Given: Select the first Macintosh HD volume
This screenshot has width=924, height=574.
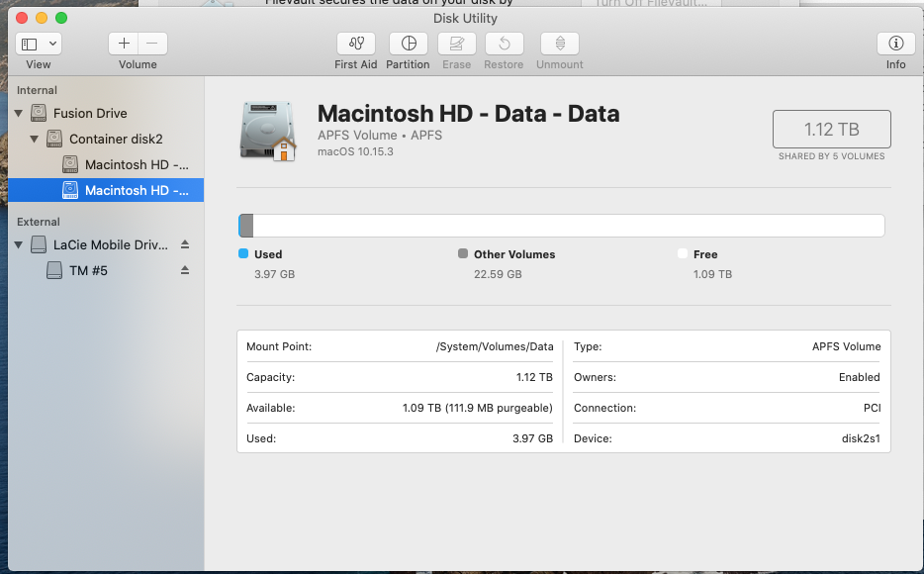Looking at the screenshot, I should point(136,164).
